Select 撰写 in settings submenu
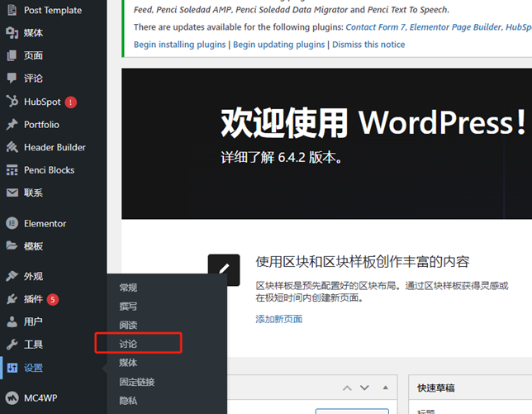532x414 pixels. (128, 307)
